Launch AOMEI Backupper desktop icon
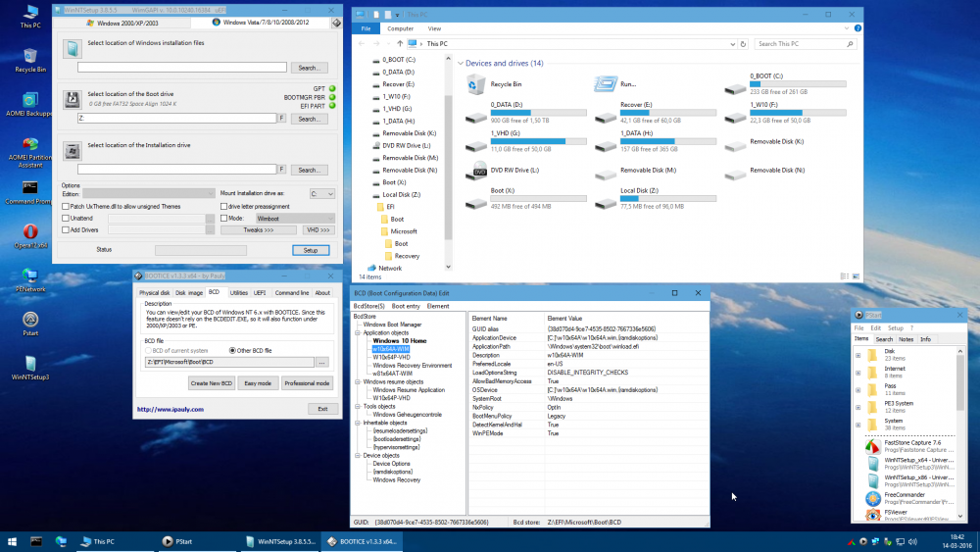The image size is (980, 552). click(x=30, y=104)
